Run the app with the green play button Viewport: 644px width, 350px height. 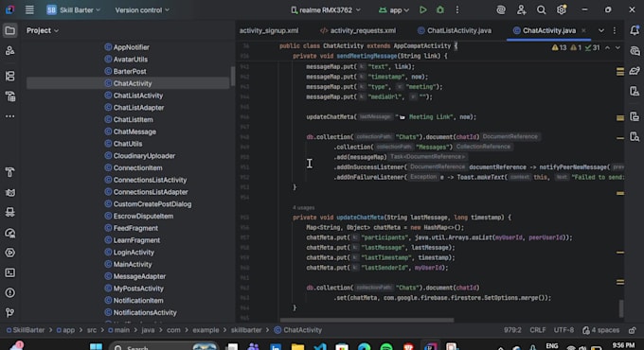(x=422, y=9)
